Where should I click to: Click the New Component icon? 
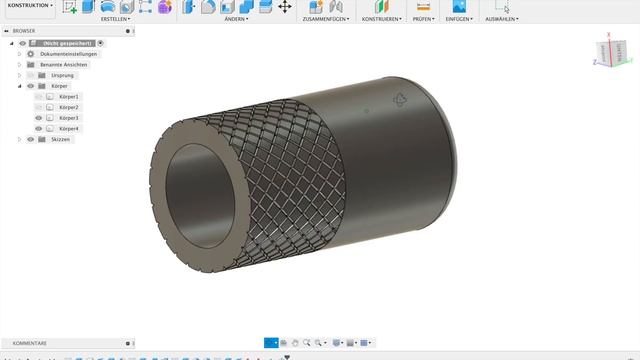click(316, 7)
